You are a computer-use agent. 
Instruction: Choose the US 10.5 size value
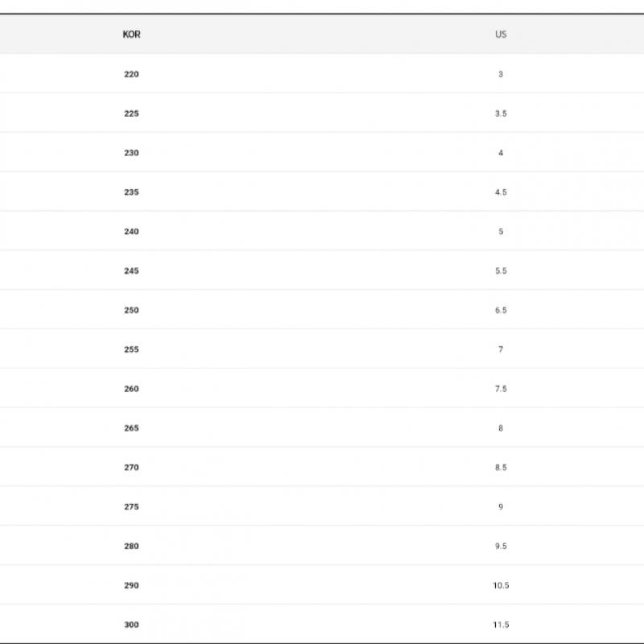[501, 585]
